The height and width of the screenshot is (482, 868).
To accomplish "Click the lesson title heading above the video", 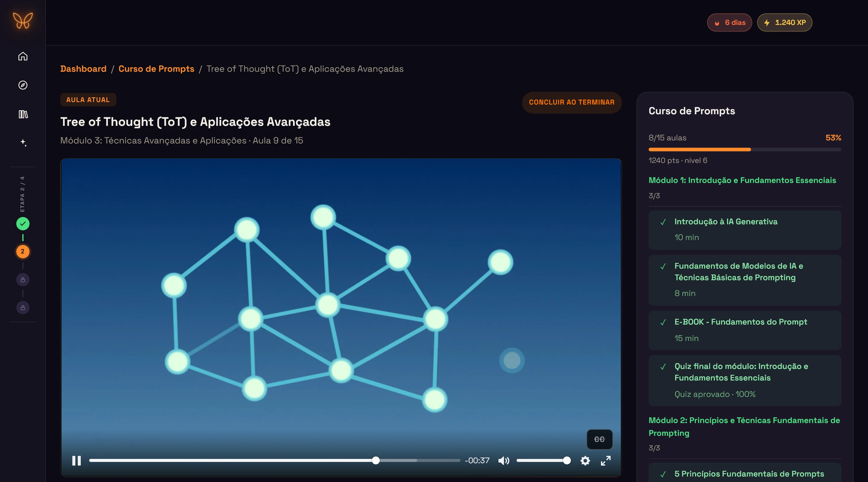I will 195,122.
